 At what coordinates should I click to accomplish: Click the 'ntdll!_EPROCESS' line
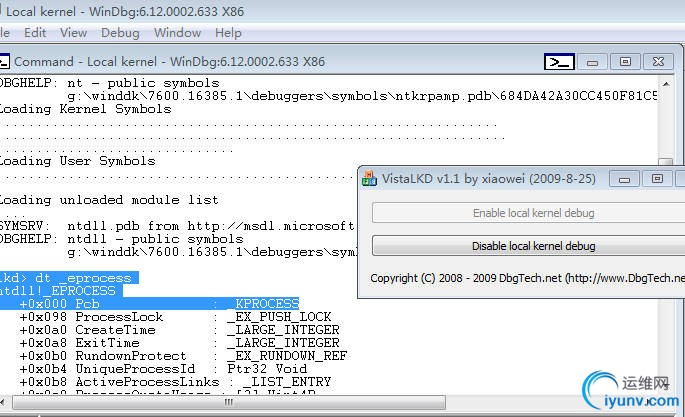[x=61, y=291]
